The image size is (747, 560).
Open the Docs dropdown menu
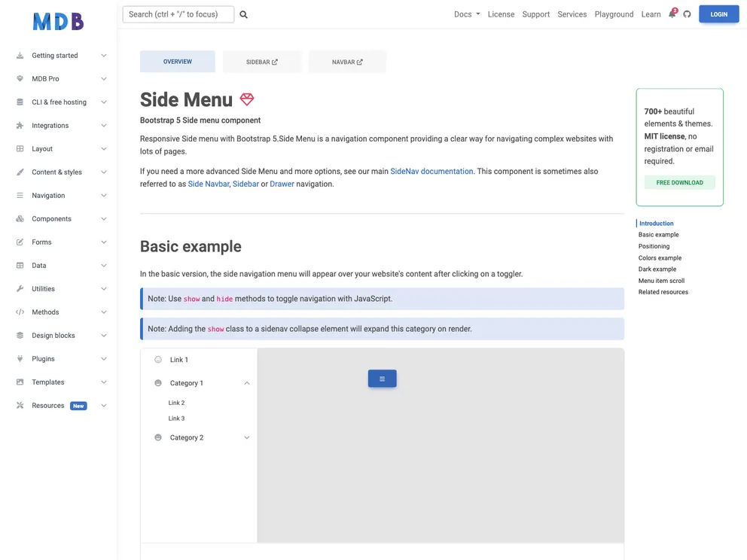466,14
